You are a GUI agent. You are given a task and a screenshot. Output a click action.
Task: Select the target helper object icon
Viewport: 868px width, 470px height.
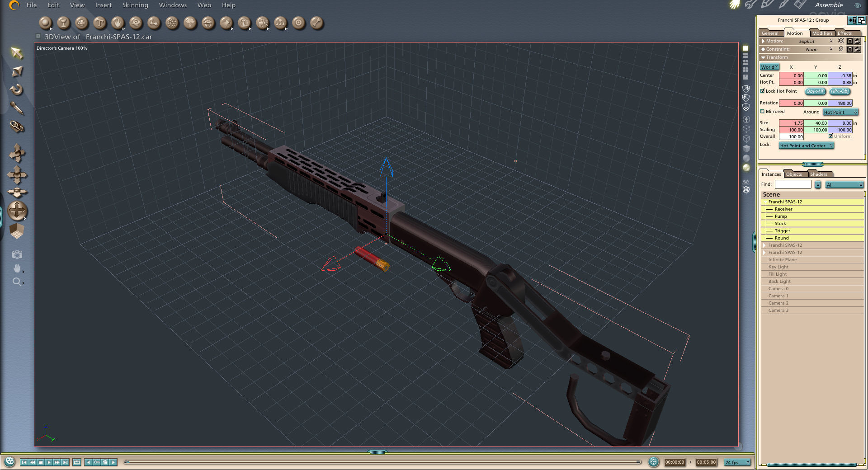[x=298, y=23]
